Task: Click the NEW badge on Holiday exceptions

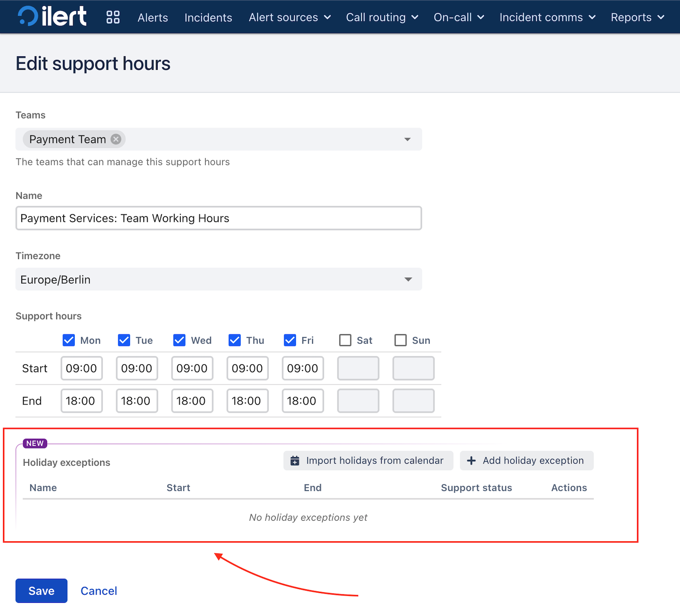Action: pyautogui.click(x=35, y=444)
